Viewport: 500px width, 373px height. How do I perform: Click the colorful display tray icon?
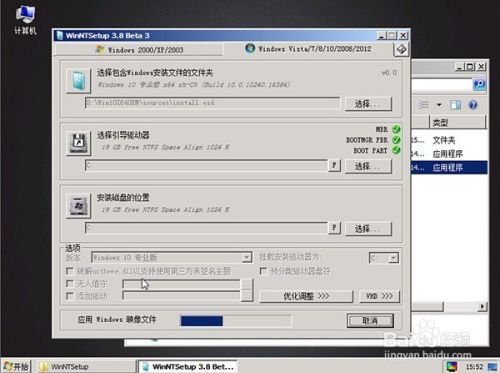click(x=452, y=367)
